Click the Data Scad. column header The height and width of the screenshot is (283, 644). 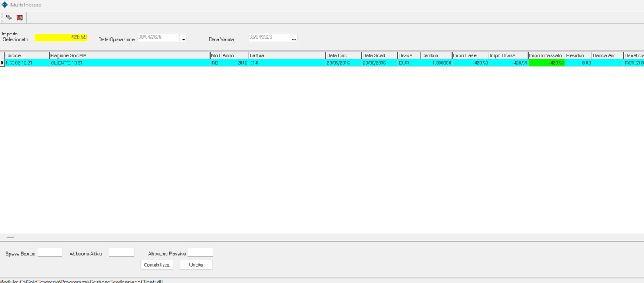(x=379, y=55)
